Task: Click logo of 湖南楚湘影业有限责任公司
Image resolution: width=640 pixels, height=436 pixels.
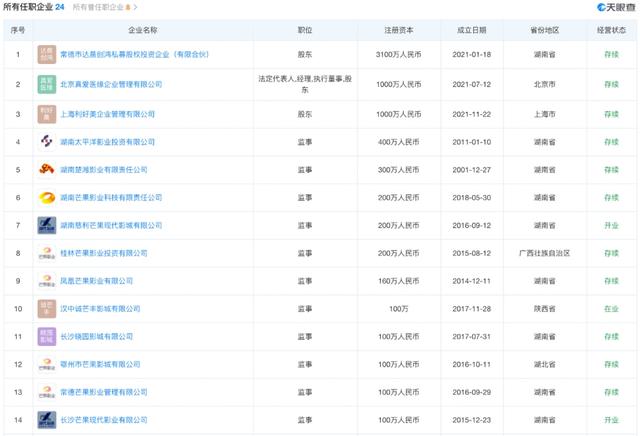Action: (47, 170)
